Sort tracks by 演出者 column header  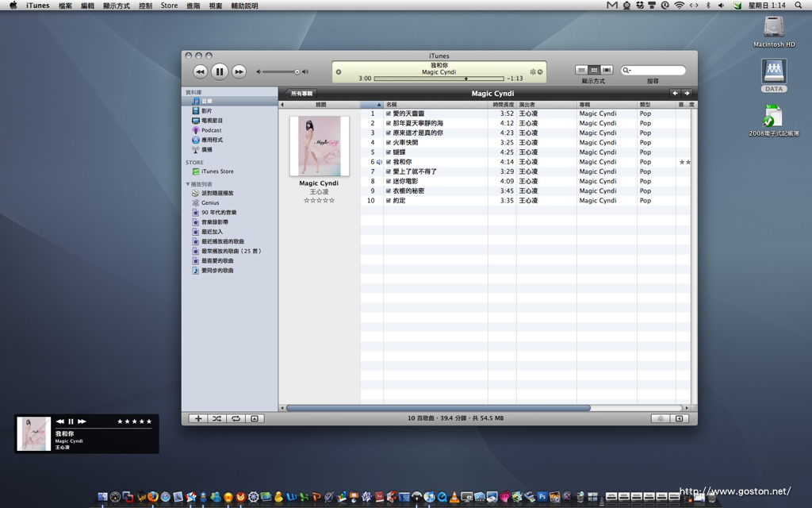(x=547, y=105)
